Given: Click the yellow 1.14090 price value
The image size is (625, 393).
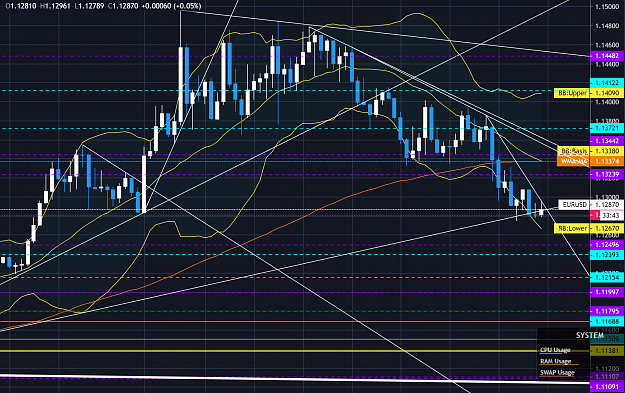Looking at the screenshot, I should coord(607,93).
